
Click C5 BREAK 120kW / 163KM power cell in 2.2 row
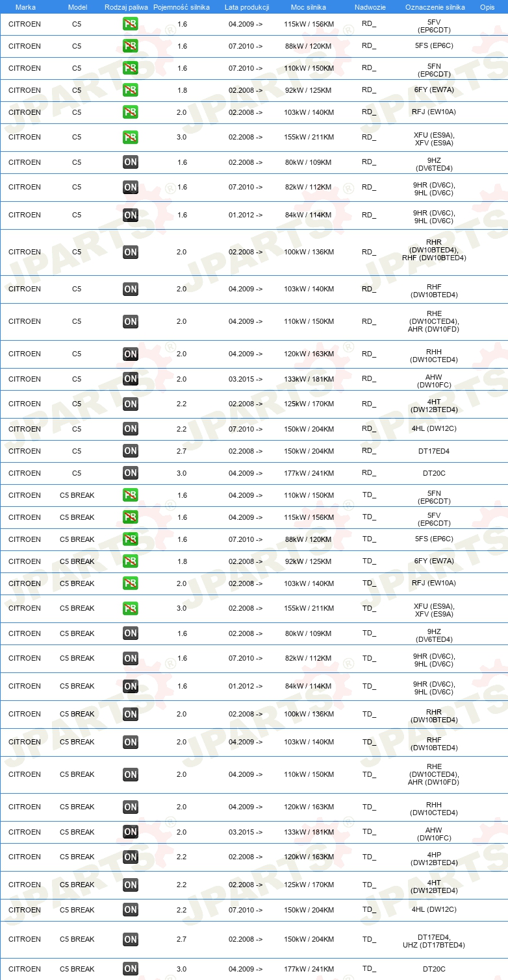[308, 857]
